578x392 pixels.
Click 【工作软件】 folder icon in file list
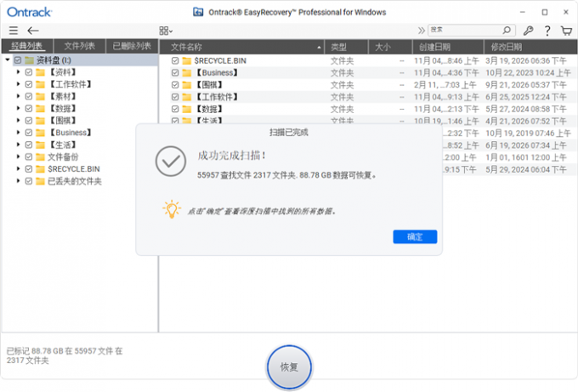pos(187,97)
